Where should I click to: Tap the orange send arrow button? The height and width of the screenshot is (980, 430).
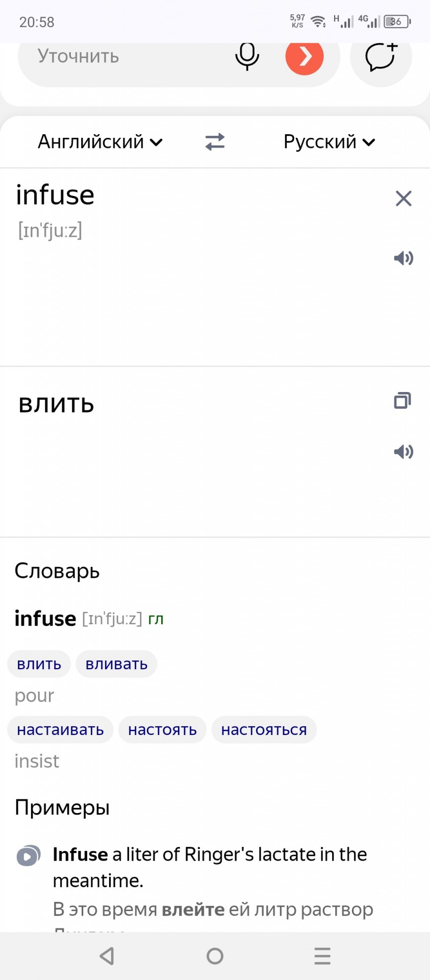tap(305, 56)
